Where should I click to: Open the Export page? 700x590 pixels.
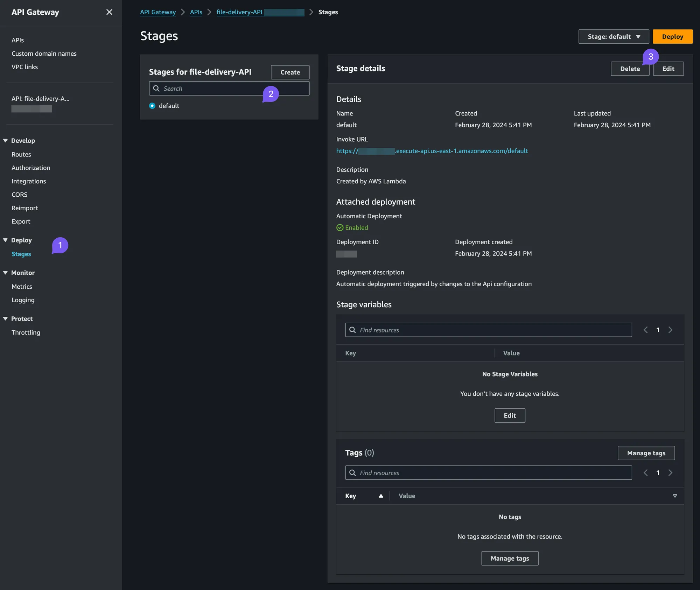point(21,222)
